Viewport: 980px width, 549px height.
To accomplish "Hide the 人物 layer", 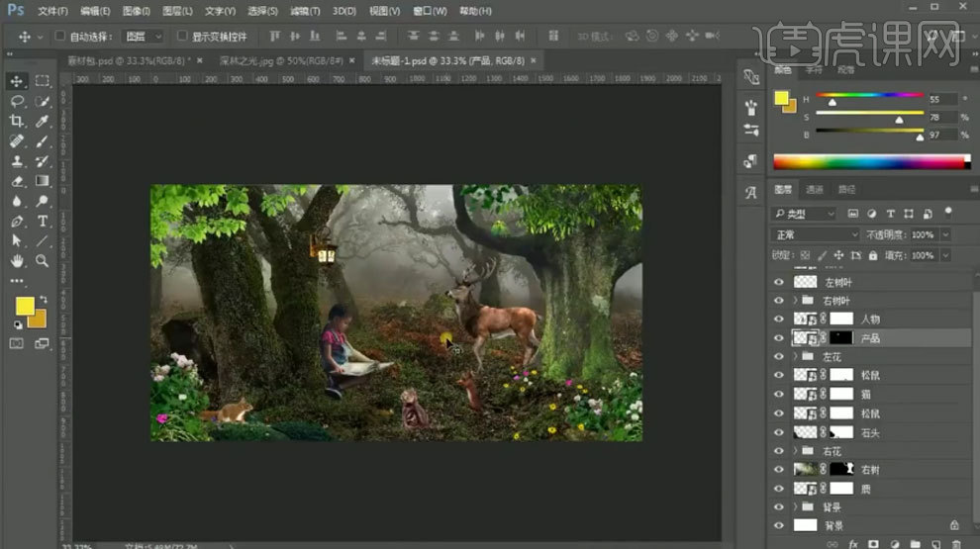I will coord(779,320).
